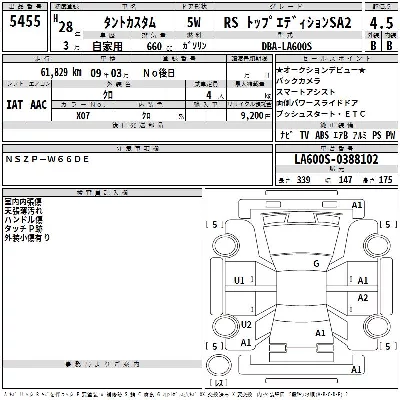Select the registration note No後日
This screenshot has height=400, width=400.
pos(159,73)
